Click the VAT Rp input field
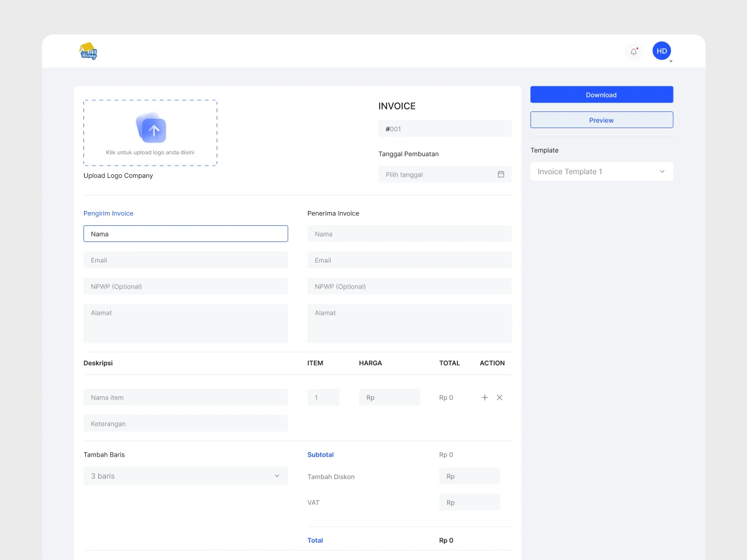 (x=469, y=502)
